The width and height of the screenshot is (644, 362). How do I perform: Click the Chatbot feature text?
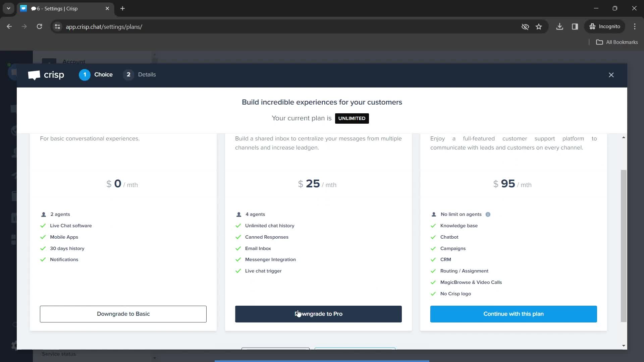tap(449, 237)
